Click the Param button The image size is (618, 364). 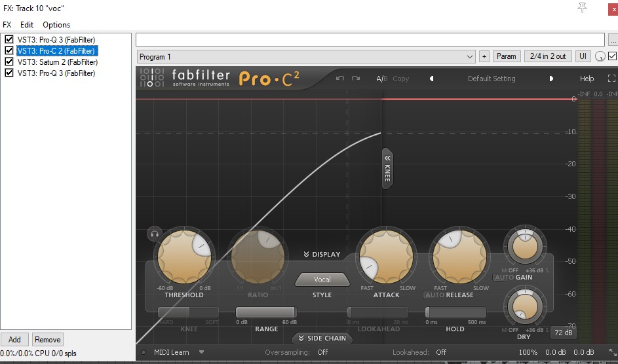(x=506, y=56)
